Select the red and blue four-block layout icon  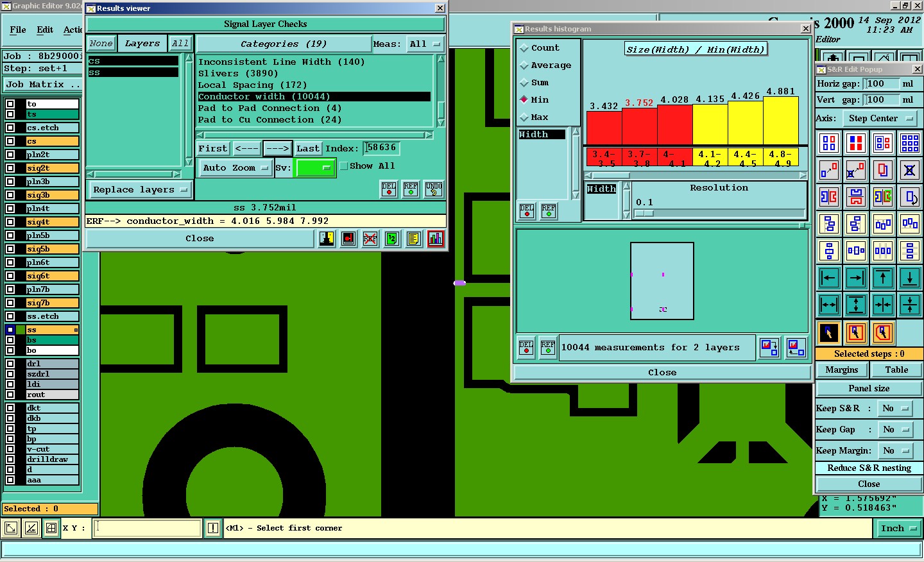coord(856,143)
